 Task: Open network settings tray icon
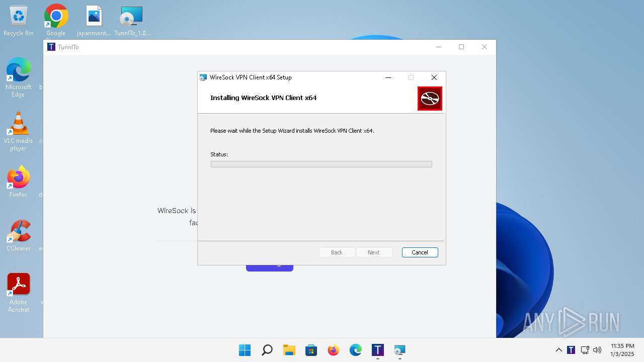(585, 350)
